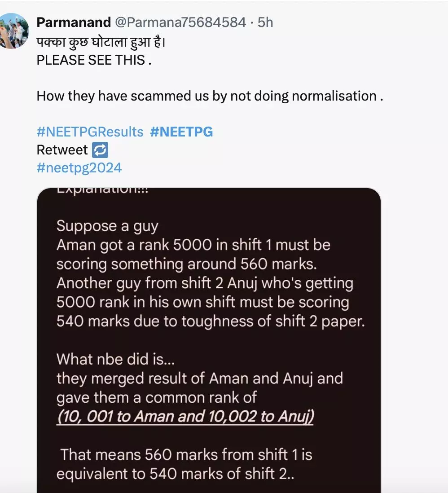Viewport: 448px width, 493px height.
Task: Select the bold #NEETPG hashtag
Action: coord(181,132)
